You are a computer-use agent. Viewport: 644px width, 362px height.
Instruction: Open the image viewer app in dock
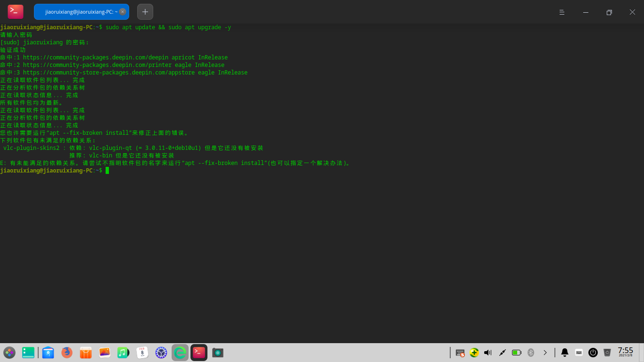(x=105, y=353)
